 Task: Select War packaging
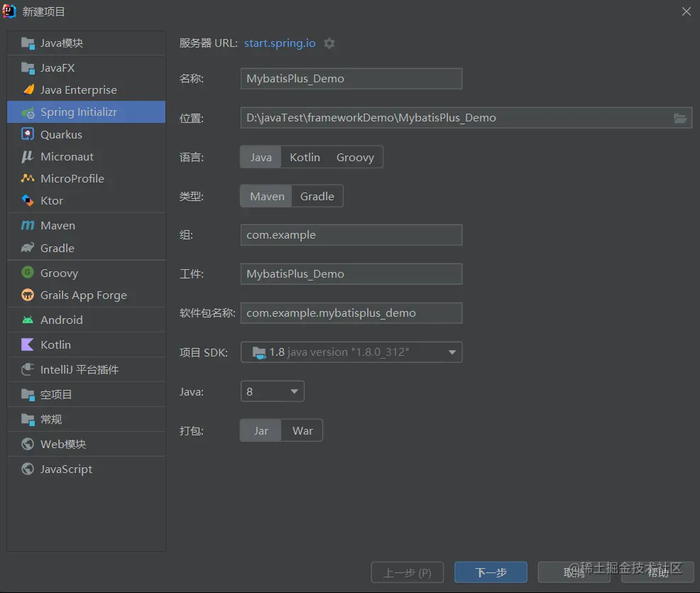click(x=302, y=431)
